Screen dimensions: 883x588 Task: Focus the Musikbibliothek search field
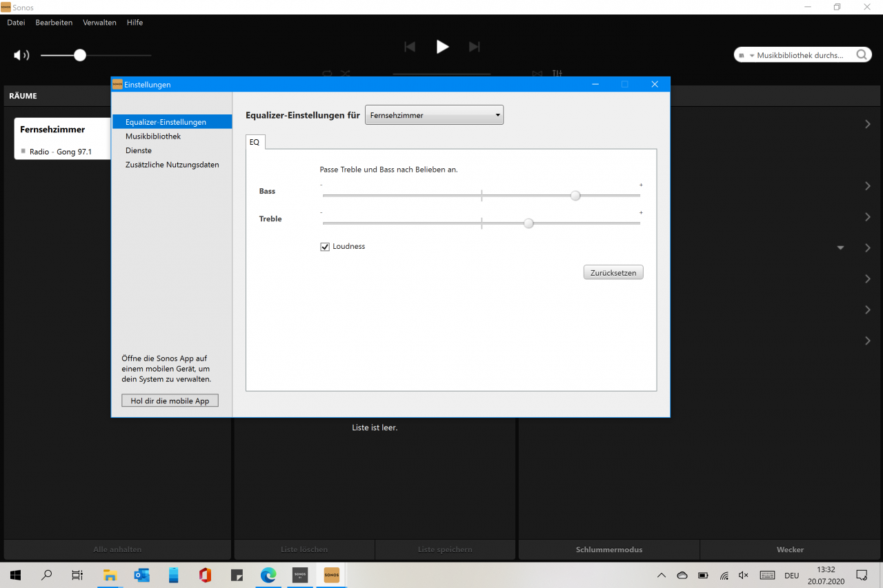(x=804, y=55)
